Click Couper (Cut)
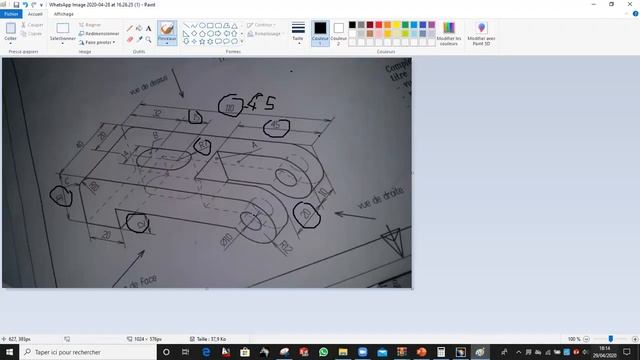The height and width of the screenshot is (360, 640). [32, 25]
